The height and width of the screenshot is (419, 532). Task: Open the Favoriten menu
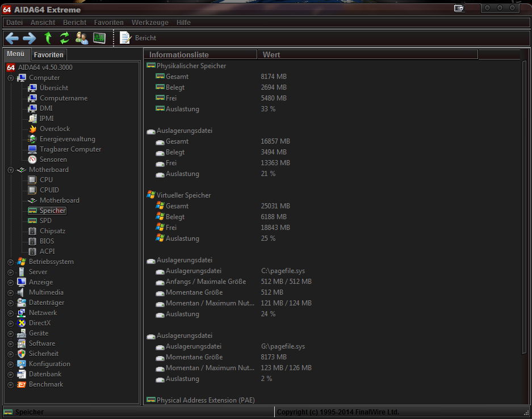(x=108, y=22)
